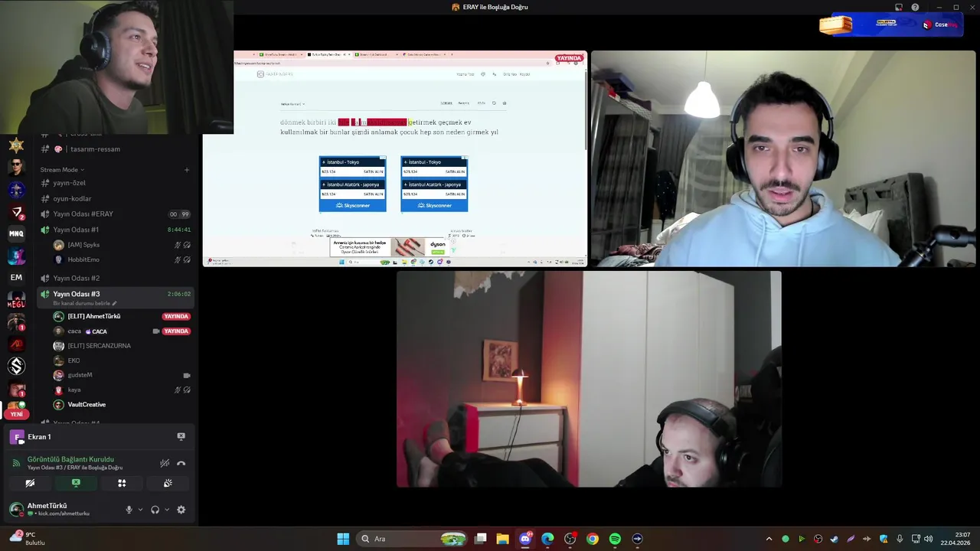Click the taskbar search box Ara
980x551 pixels.
tap(413, 539)
